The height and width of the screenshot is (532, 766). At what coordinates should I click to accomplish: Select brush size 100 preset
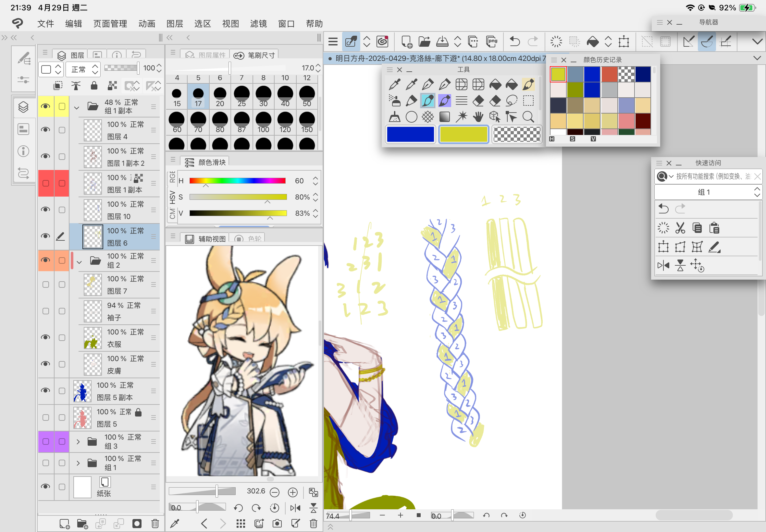tap(264, 122)
